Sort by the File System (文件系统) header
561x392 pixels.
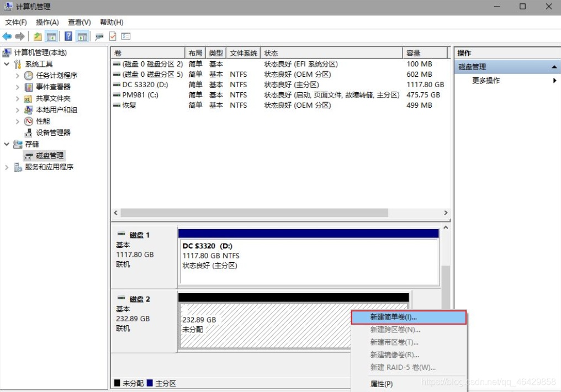coord(244,53)
